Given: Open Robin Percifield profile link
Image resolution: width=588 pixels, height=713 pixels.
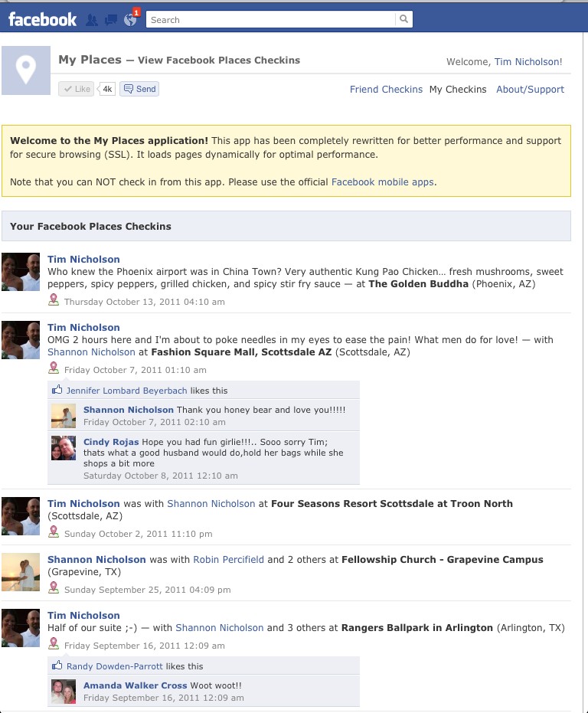Looking at the screenshot, I should coord(228,559).
